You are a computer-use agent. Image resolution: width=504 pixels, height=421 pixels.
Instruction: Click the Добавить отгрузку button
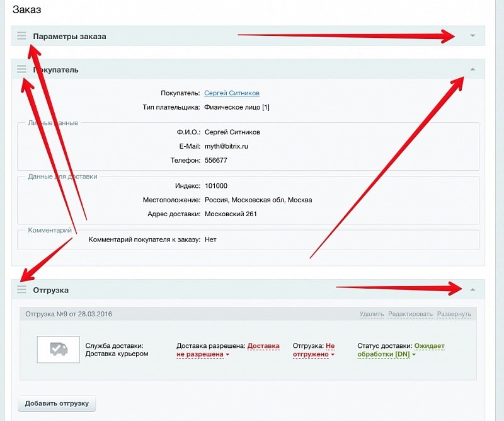click(x=57, y=403)
